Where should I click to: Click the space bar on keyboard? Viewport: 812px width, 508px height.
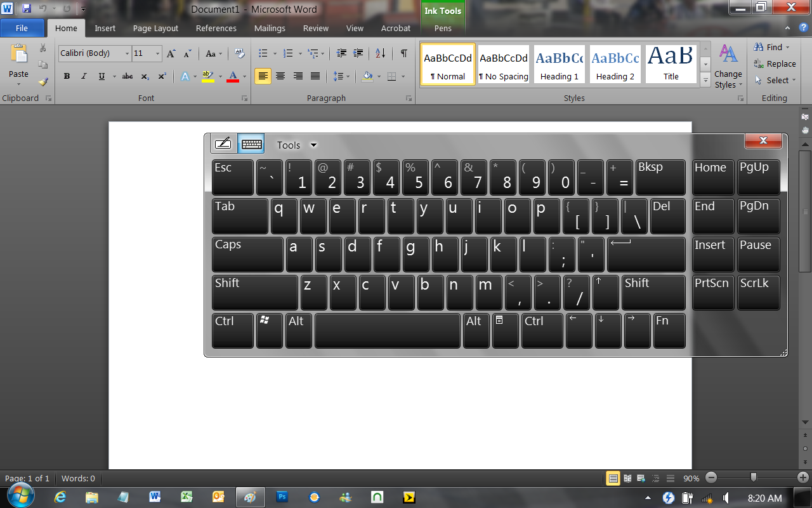(388, 331)
